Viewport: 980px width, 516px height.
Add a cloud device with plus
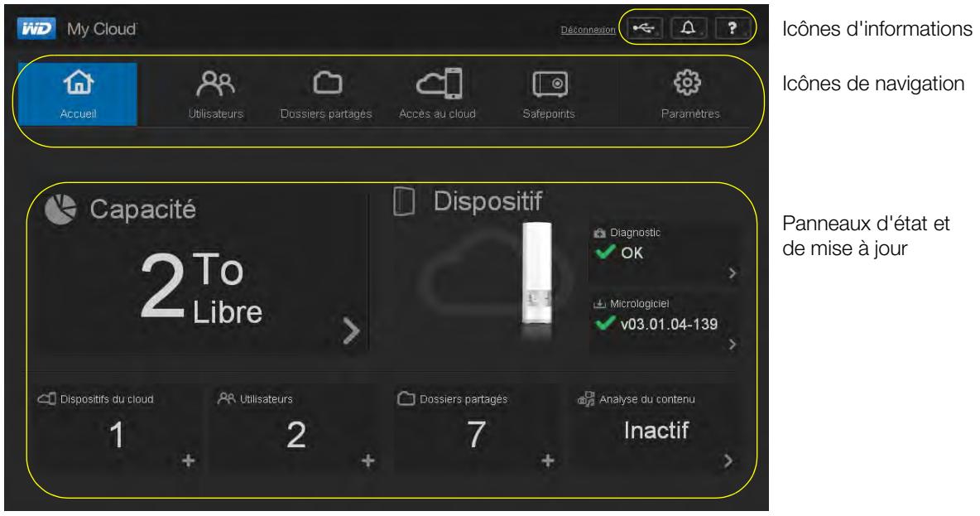pyautogui.click(x=188, y=461)
